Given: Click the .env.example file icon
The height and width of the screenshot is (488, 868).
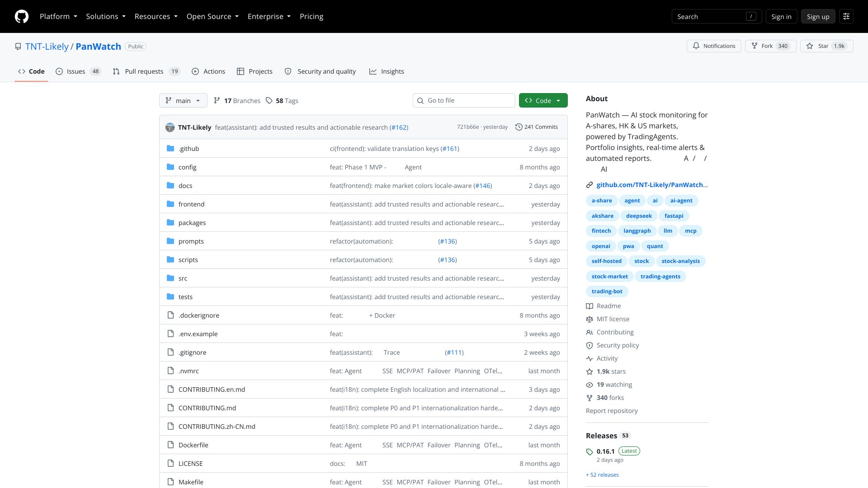Looking at the screenshot, I should click(x=170, y=333).
